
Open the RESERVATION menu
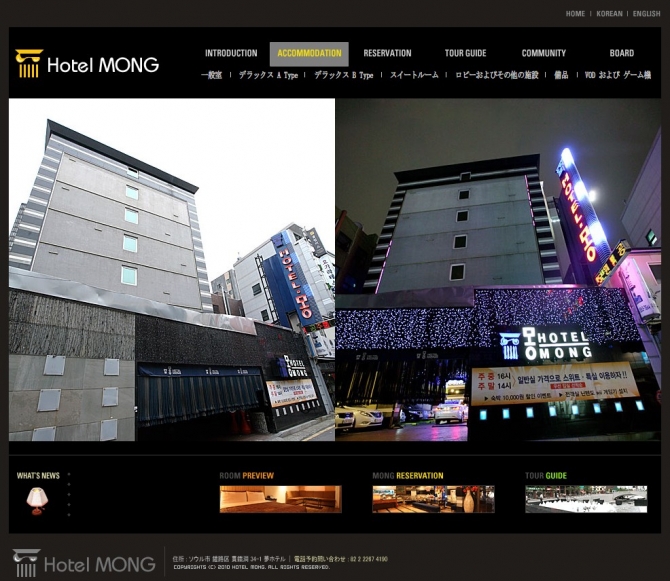[x=387, y=53]
